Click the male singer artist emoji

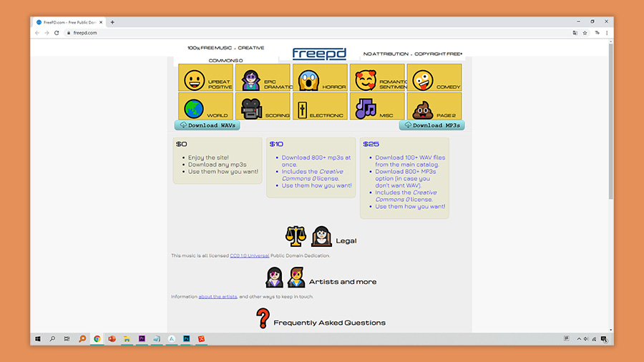click(x=296, y=277)
